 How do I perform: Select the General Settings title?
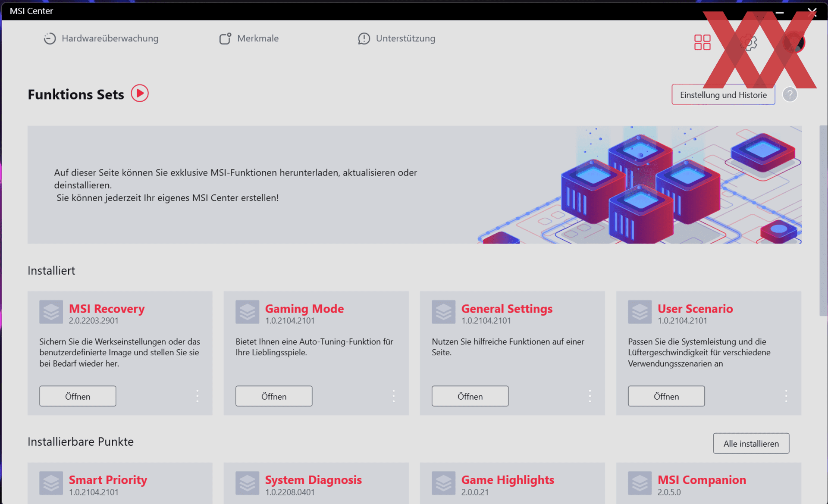tap(507, 309)
